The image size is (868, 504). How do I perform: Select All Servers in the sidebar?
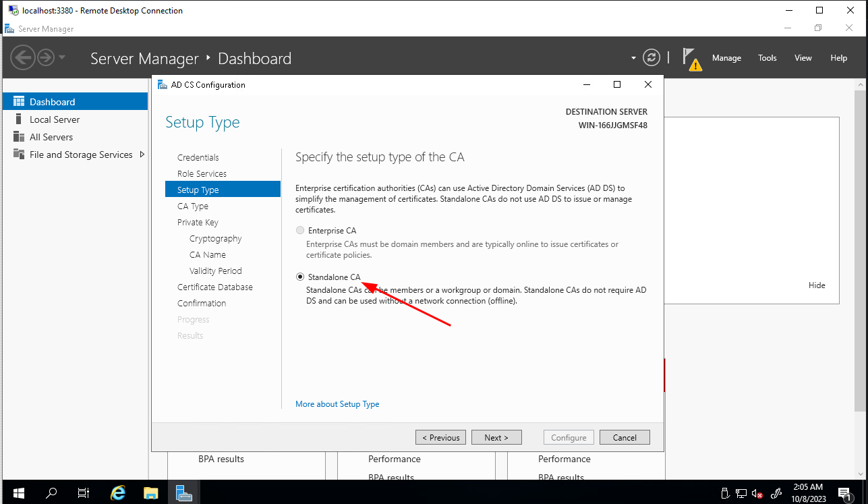pos(51,137)
